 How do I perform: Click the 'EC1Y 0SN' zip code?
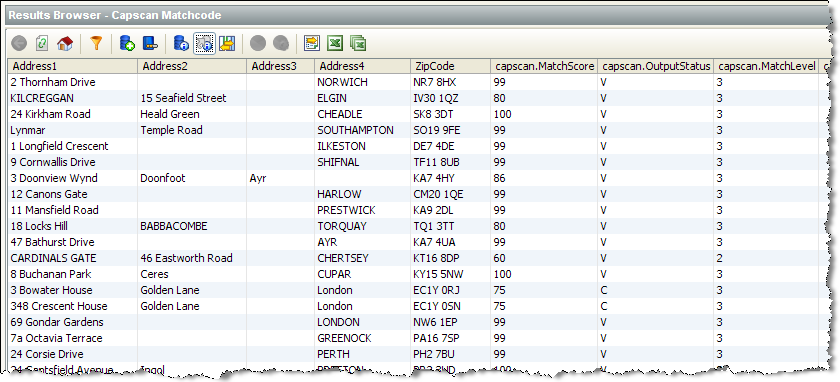click(450, 306)
